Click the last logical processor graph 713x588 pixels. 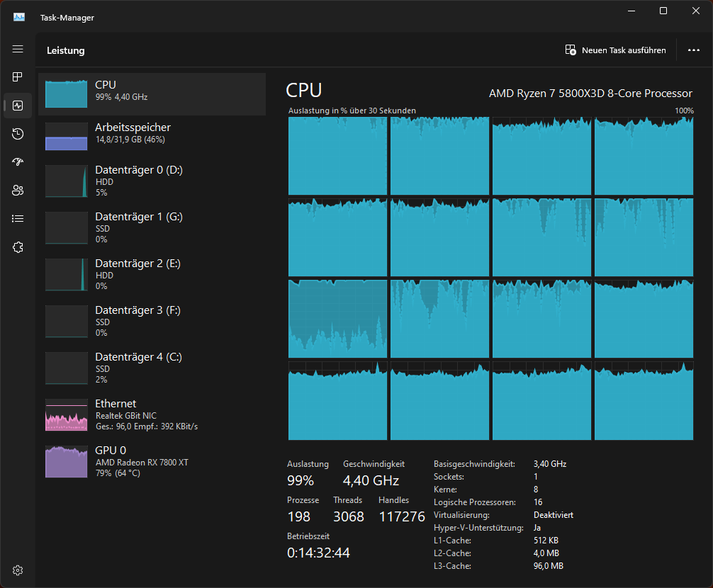click(644, 401)
